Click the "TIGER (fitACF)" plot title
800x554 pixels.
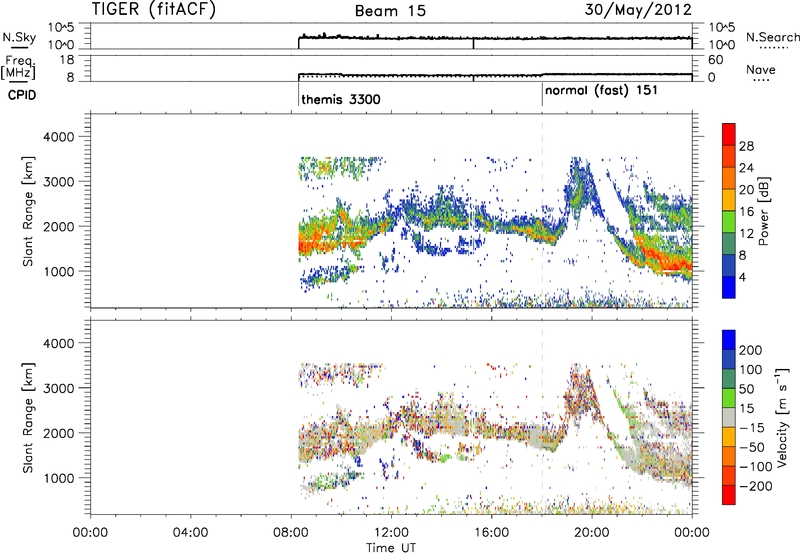pos(154,9)
